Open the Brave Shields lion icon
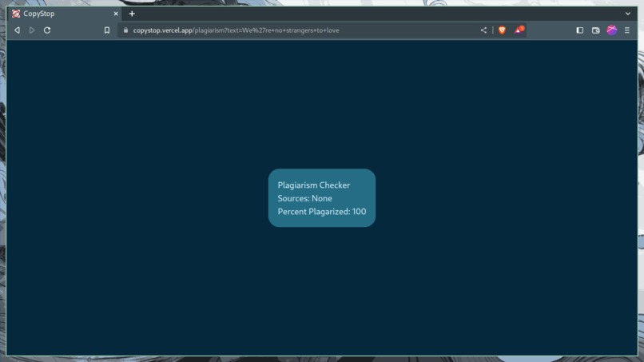 tap(502, 30)
